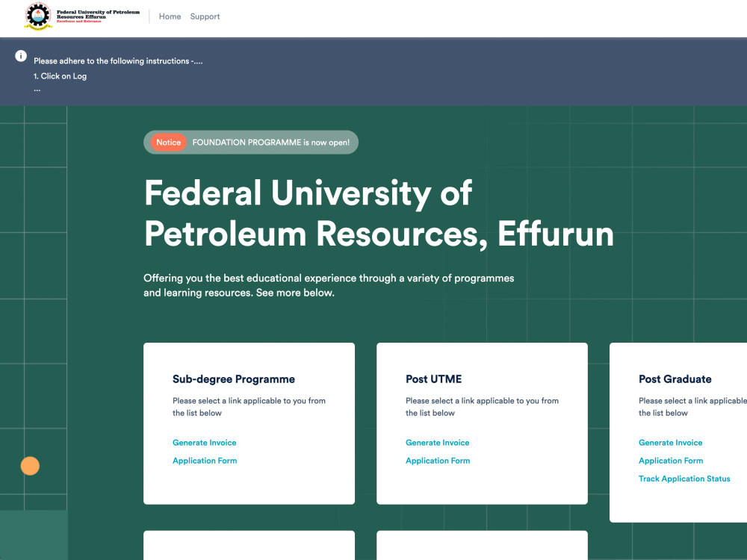The height and width of the screenshot is (560, 747).
Task: Open Application Form under Post Graduate
Action: pyautogui.click(x=671, y=461)
